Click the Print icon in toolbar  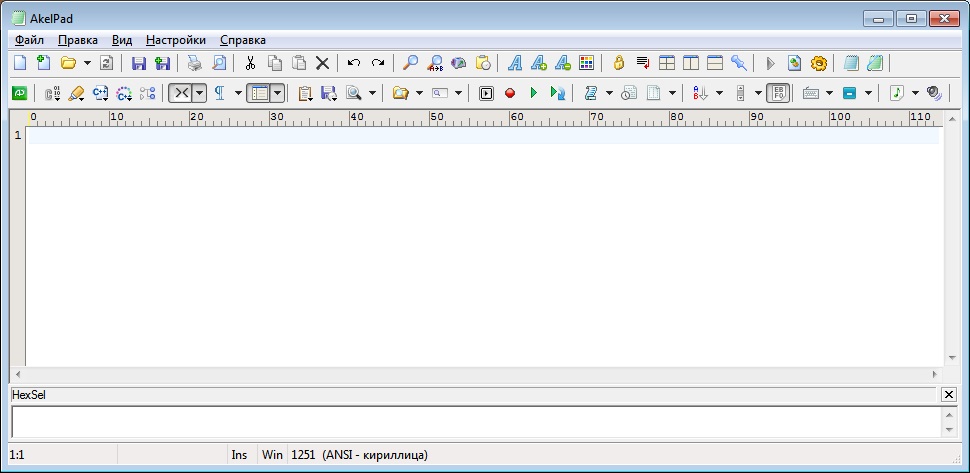click(195, 63)
